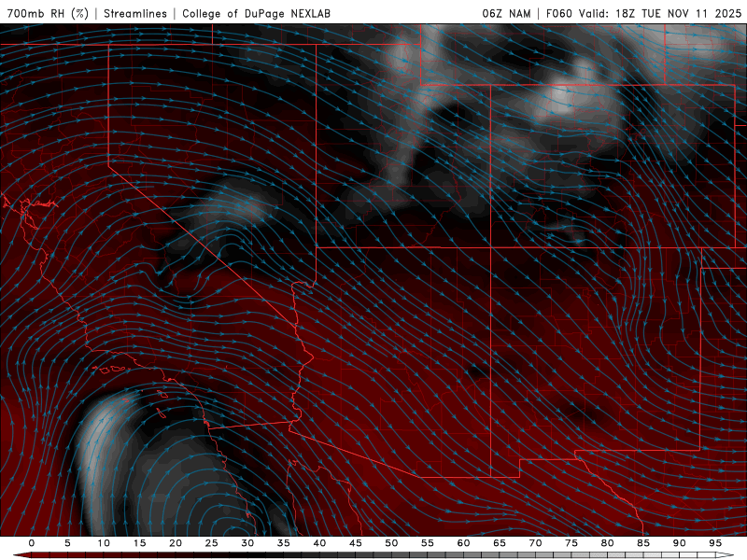This screenshot has width=747, height=560.
Task: Click the colorbar label "85"
Action: (643, 543)
